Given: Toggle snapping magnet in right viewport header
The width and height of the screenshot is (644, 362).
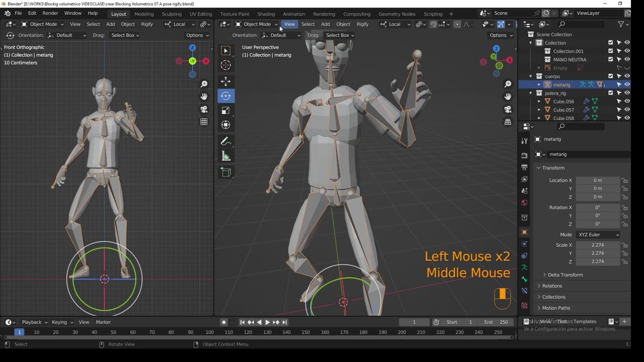Looking at the screenshot, I should click(433, 24).
